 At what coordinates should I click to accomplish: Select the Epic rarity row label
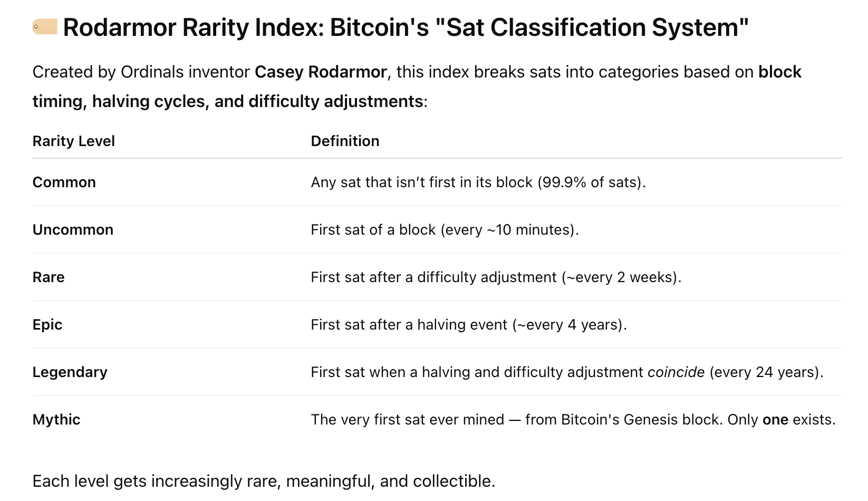tap(47, 324)
